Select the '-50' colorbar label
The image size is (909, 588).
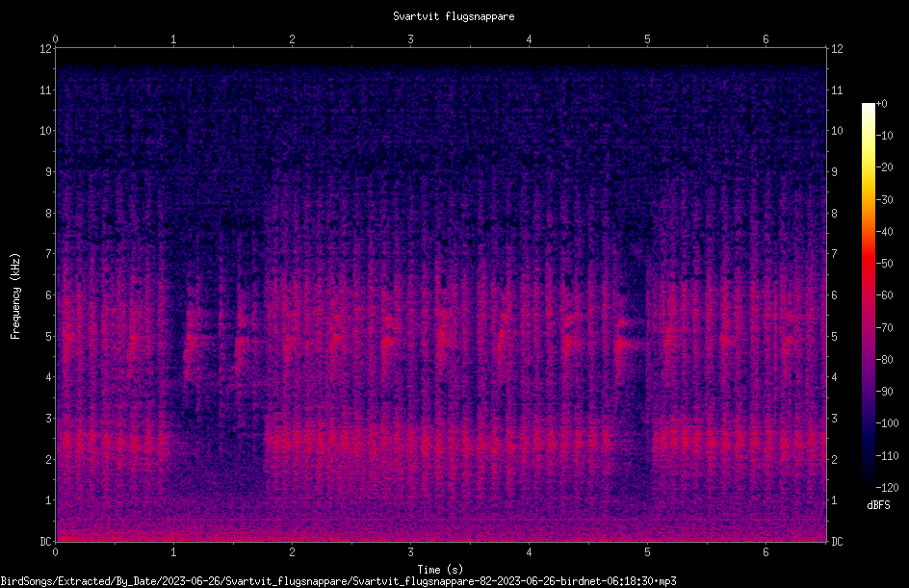[x=884, y=264]
